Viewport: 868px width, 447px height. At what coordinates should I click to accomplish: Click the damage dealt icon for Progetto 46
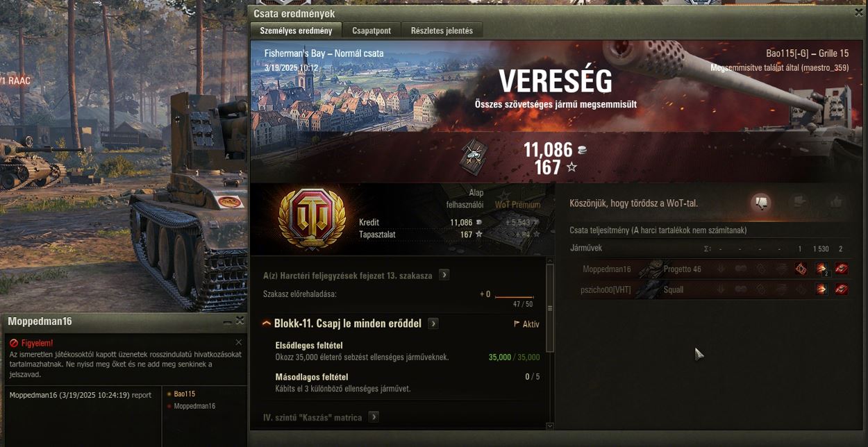[821, 269]
